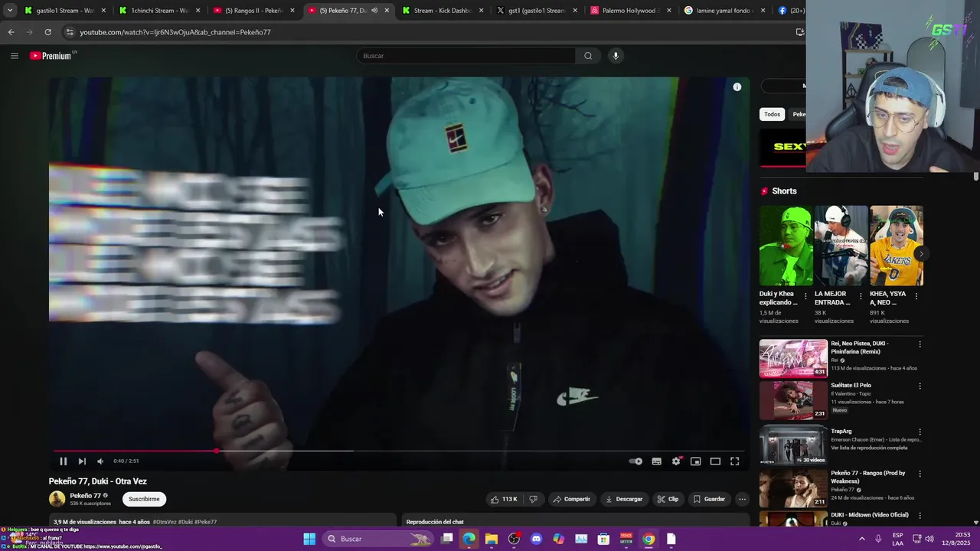Pause the video with the pause button
Screen dimensions: 980x551
[63, 461]
